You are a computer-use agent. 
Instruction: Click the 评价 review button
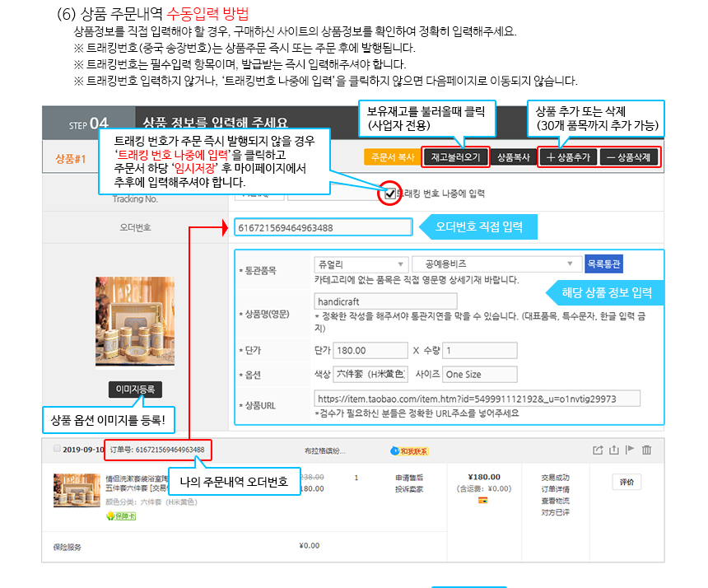point(626,482)
